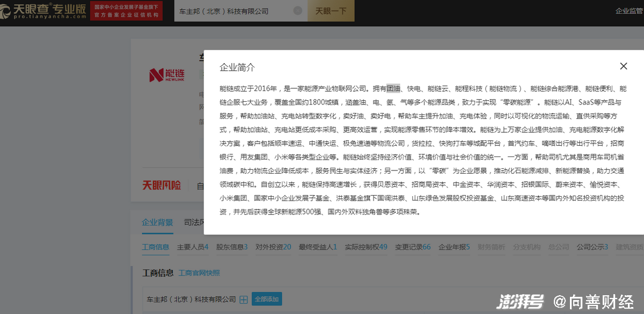Click the 能链 NEWLINK company logo
The image size is (644, 314).
(x=166, y=74)
